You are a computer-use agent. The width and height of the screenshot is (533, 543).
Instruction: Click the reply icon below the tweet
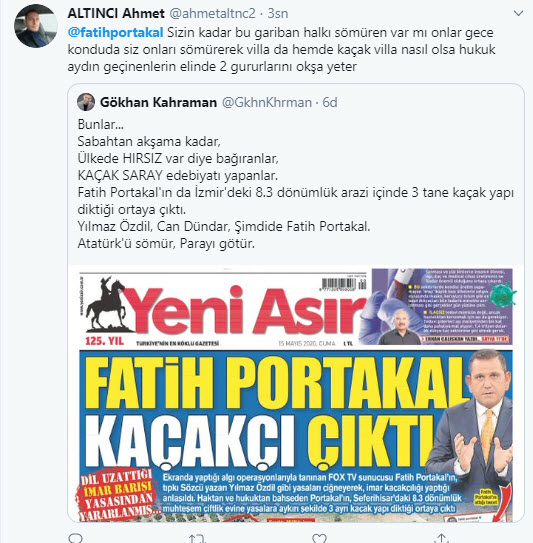pyautogui.click(x=75, y=538)
